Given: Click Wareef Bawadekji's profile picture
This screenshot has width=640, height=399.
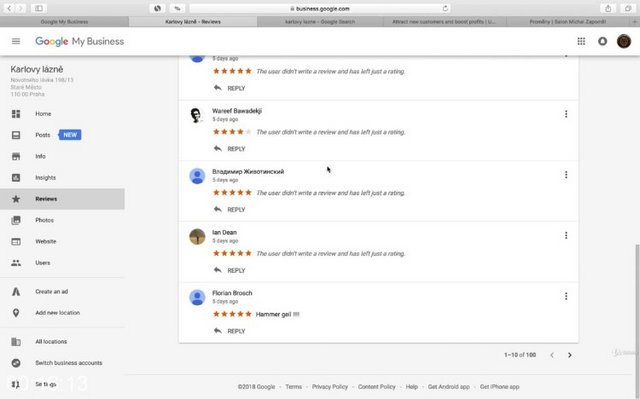Looking at the screenshot, I should (196, 115).
